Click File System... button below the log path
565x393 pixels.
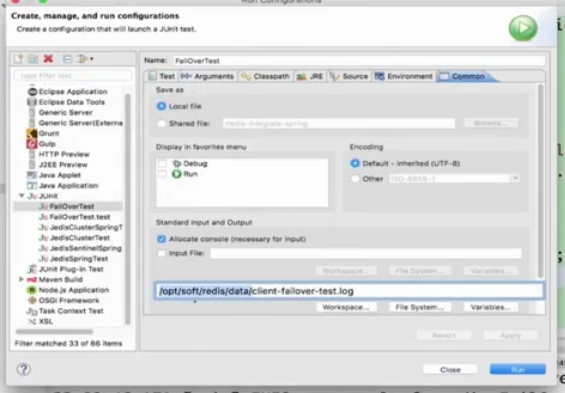(x=420, y=307)
